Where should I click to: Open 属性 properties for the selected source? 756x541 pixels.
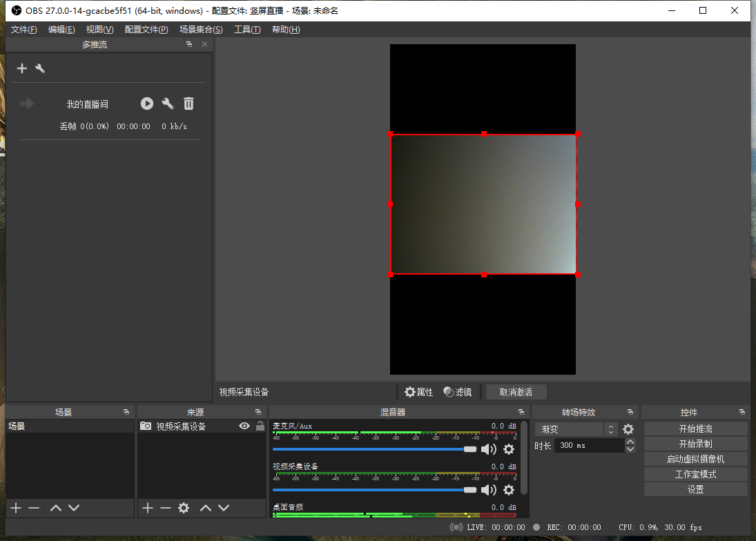pos(419,392)
